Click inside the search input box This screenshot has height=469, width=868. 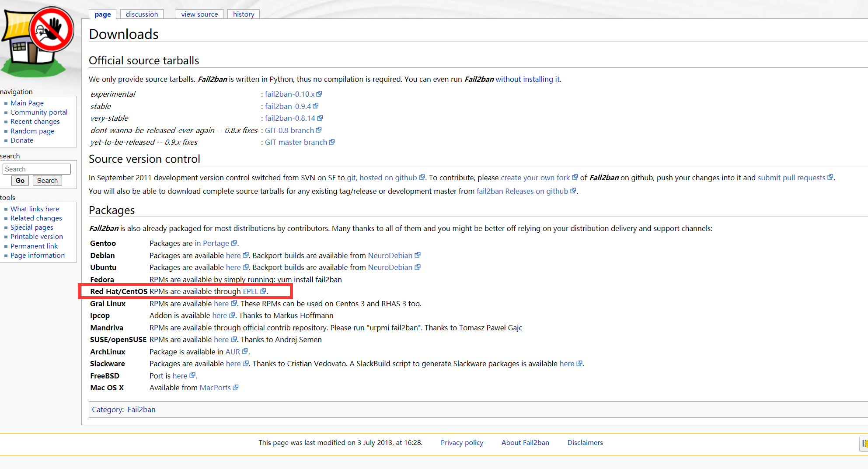[x=36, y=169]
